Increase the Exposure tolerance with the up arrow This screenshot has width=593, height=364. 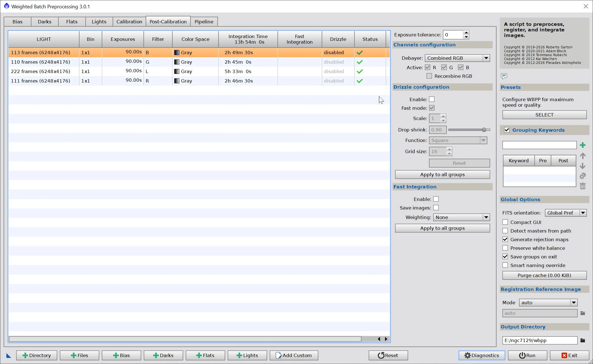pos(466,33)
